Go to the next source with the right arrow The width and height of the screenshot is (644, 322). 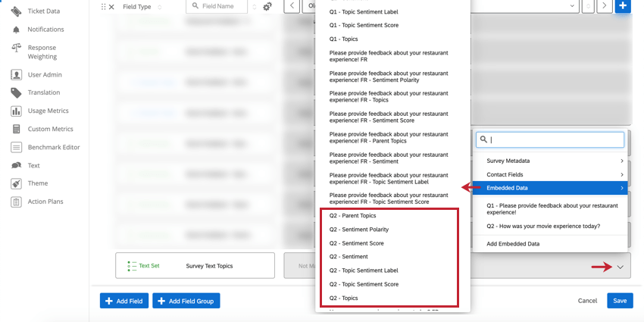604,6
